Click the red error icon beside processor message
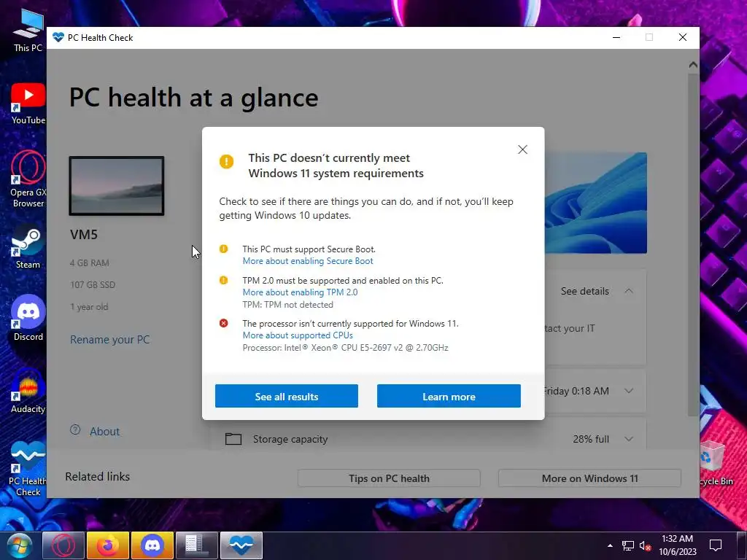Image resolution: width=747 pixels, height=560 pixels. 223,323
